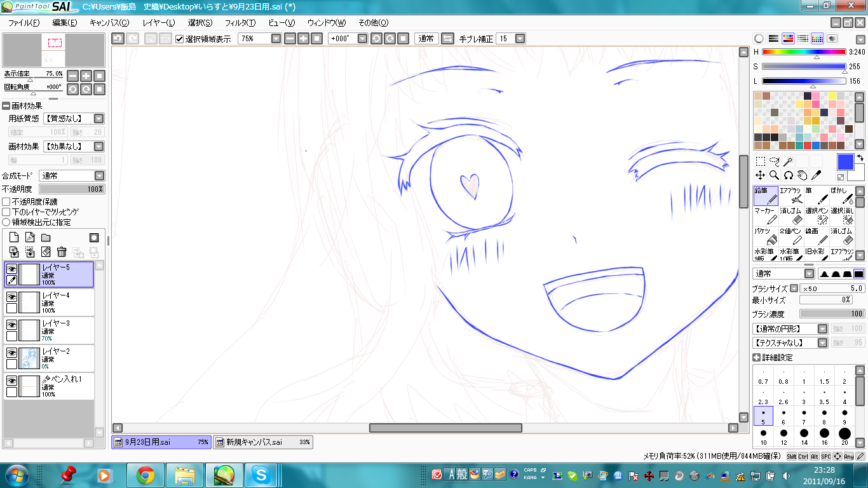Screen dimensions: 868x488
Task: Open Google Chrome from the taskbar
Action: [x=145, y=475]
